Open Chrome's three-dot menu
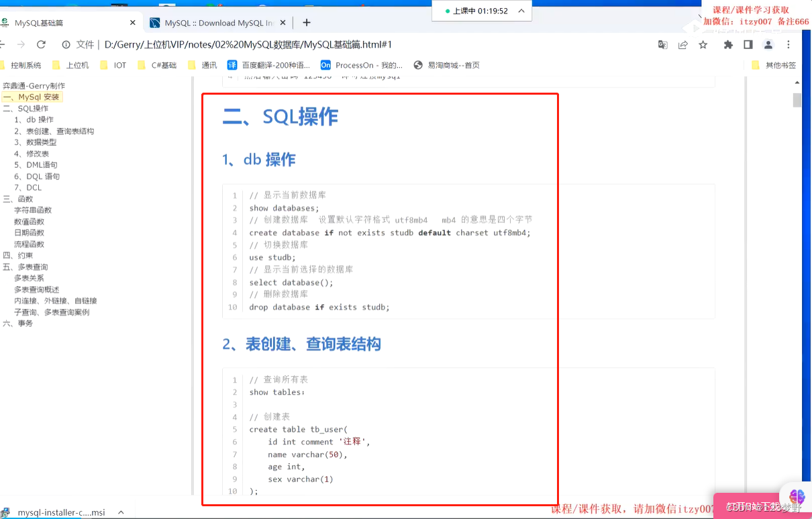The height and width of the screenshot is (519, 812). pos(787,44)
